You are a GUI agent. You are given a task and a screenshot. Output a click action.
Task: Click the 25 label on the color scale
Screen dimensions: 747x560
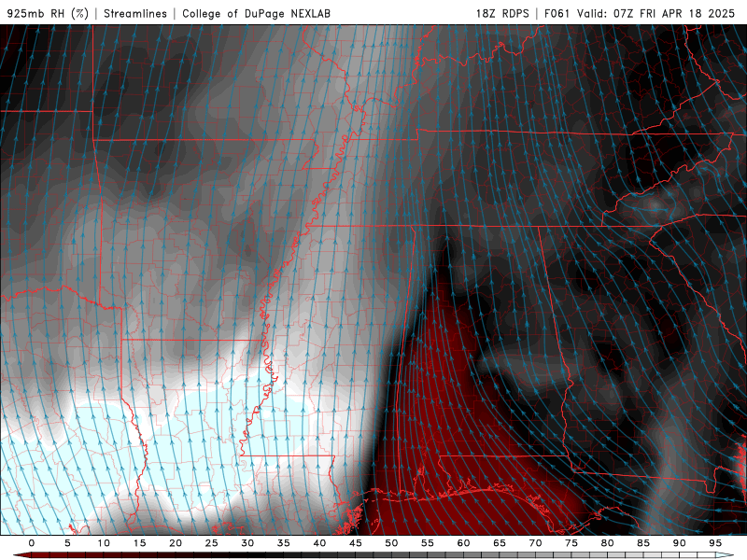[212, 543]
